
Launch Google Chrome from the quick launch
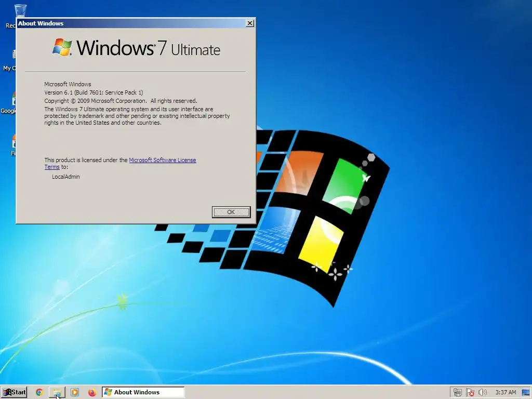coord(39,392)
